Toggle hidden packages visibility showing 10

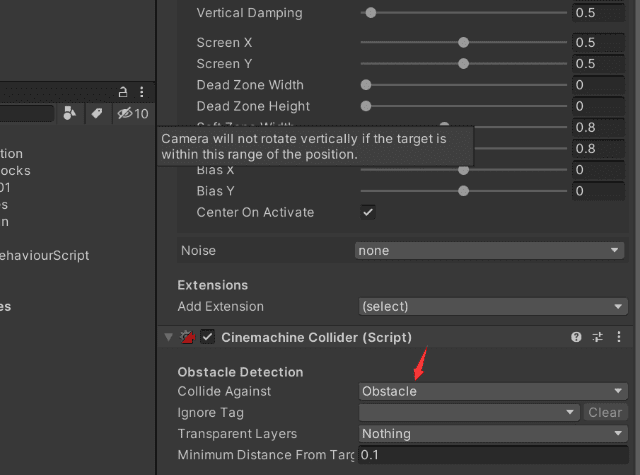click(132, 114)
